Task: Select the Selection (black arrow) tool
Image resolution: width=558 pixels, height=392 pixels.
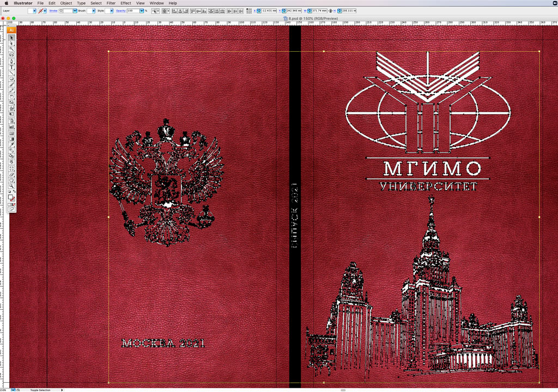Action: [x=11, y=38]
